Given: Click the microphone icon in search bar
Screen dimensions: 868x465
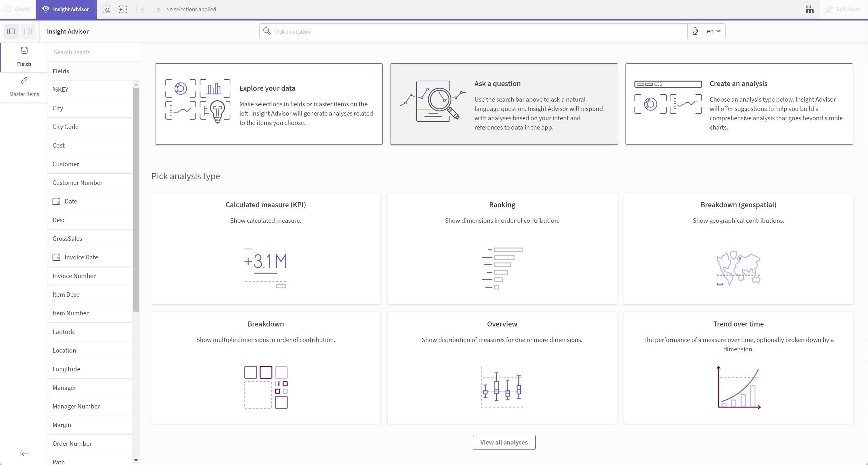Looking at the screenshot, I should (695, 31).
